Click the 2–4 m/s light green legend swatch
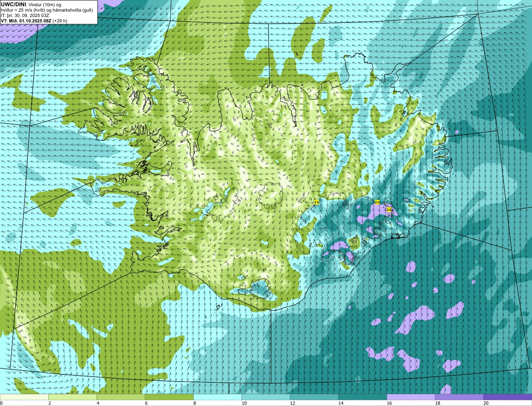This screenshot has height=406, width=532. 73,397
